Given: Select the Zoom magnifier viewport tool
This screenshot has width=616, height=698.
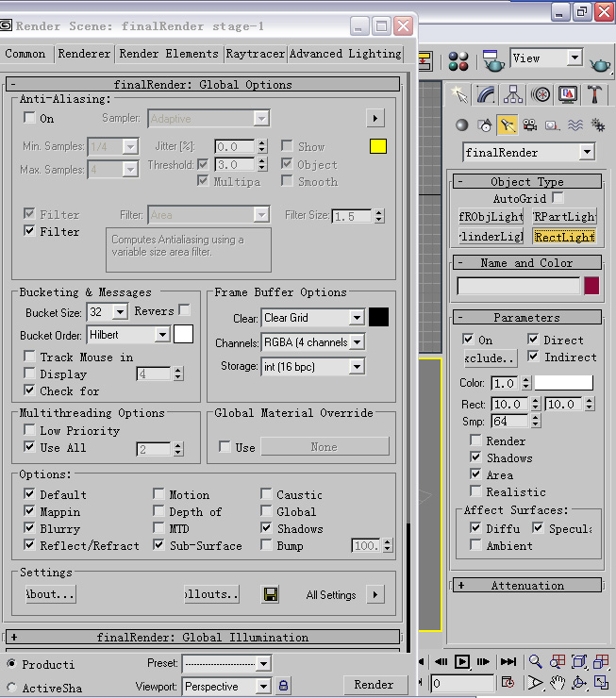Looking at the screenshot, I should point(536,661).
